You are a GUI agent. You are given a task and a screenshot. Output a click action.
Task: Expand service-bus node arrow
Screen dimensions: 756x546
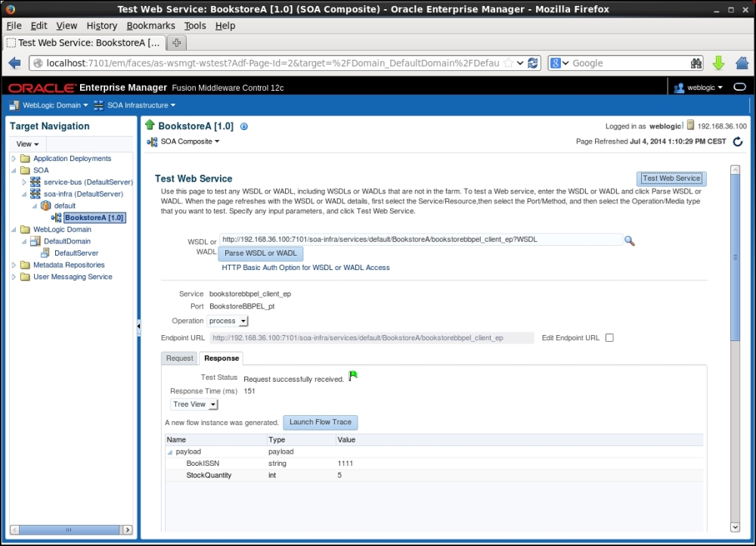pos(24,181)
